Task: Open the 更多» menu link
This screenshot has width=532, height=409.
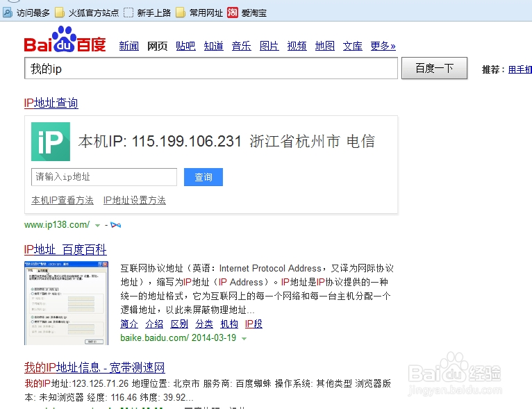Action: point(383,46)
